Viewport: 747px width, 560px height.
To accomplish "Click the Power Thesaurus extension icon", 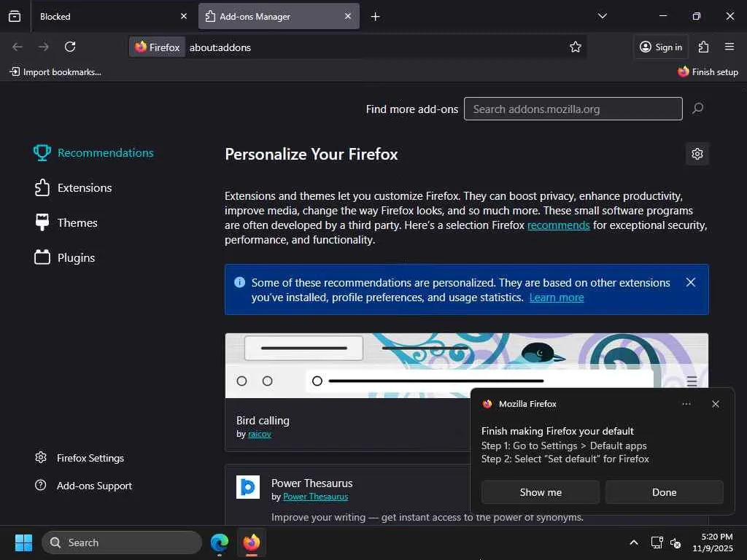I will 248,487.
